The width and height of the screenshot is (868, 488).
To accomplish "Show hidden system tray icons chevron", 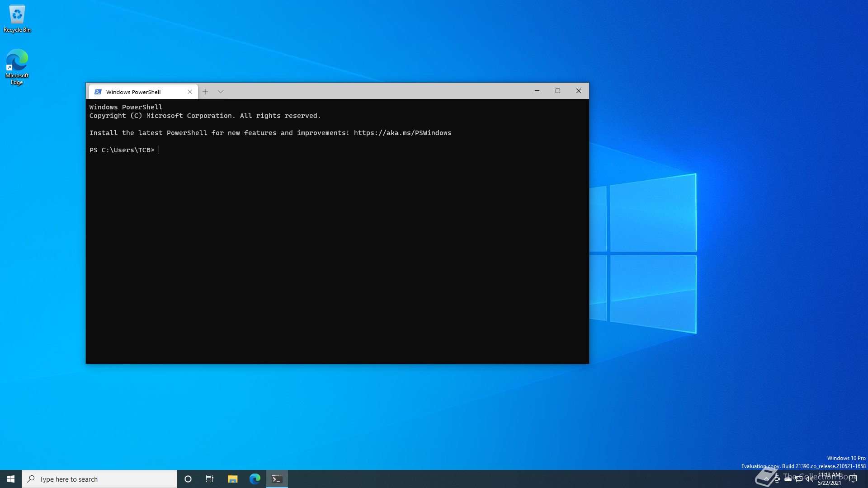I will point(766,479).
